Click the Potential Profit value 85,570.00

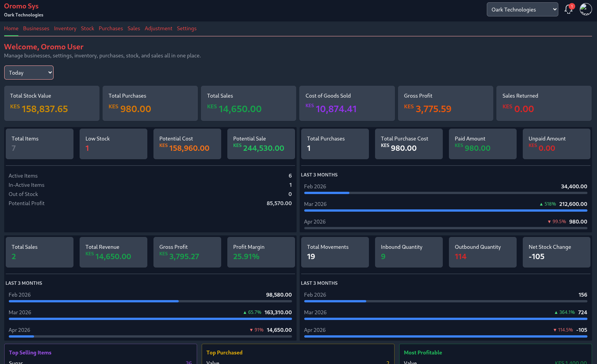tap(279, 203)
